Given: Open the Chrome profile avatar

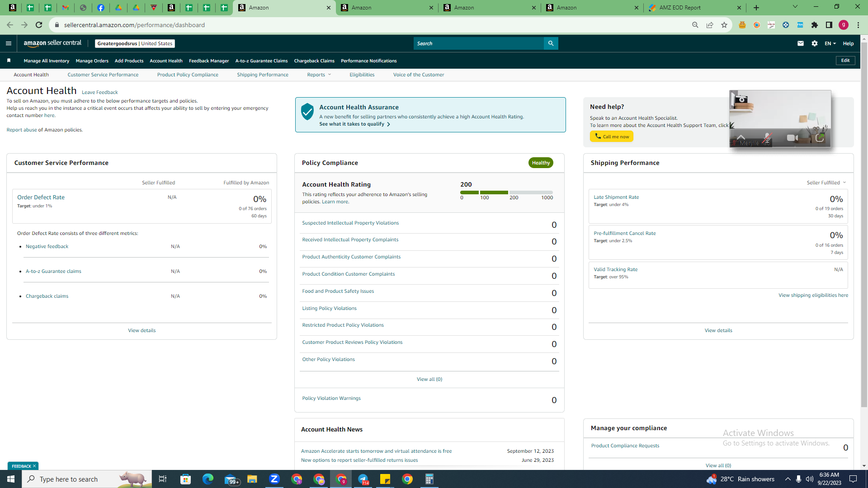Looking at the screenshot, I should coord(844,25).
